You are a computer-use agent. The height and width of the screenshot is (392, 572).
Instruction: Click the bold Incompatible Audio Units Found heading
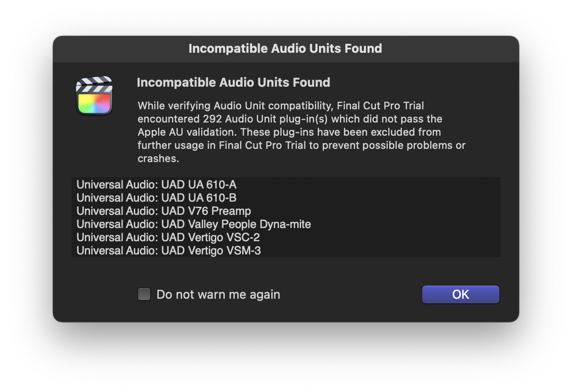click(x=233, y=82)
